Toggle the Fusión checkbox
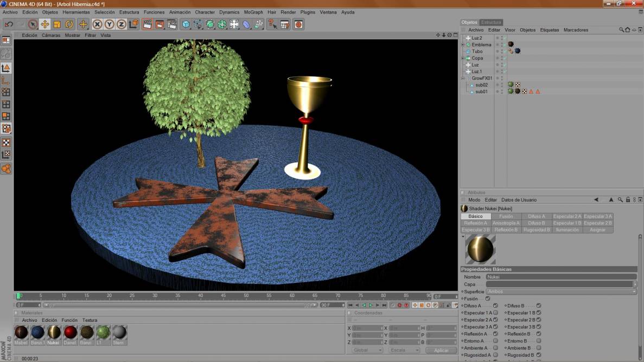The width and height of the screenshot is (644, 362). (x=488, y=299)
